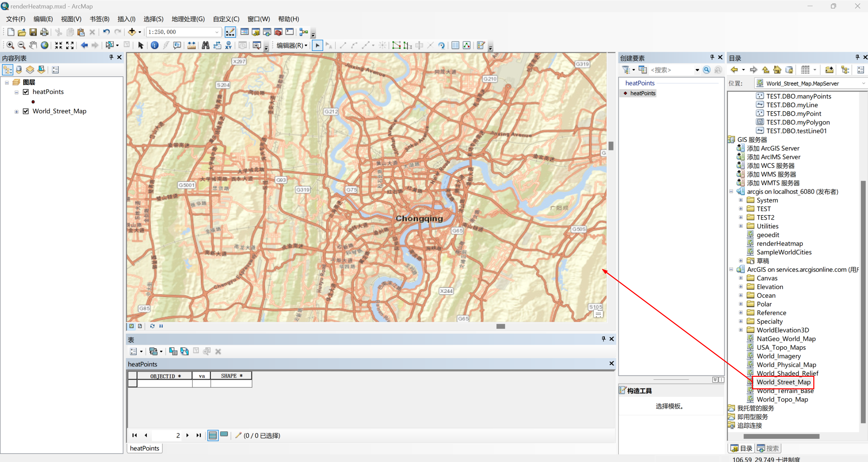This screenshot has height=462, width=868.
Task: Select World_Street_Map in catalog tree
Action: [784, 382]
